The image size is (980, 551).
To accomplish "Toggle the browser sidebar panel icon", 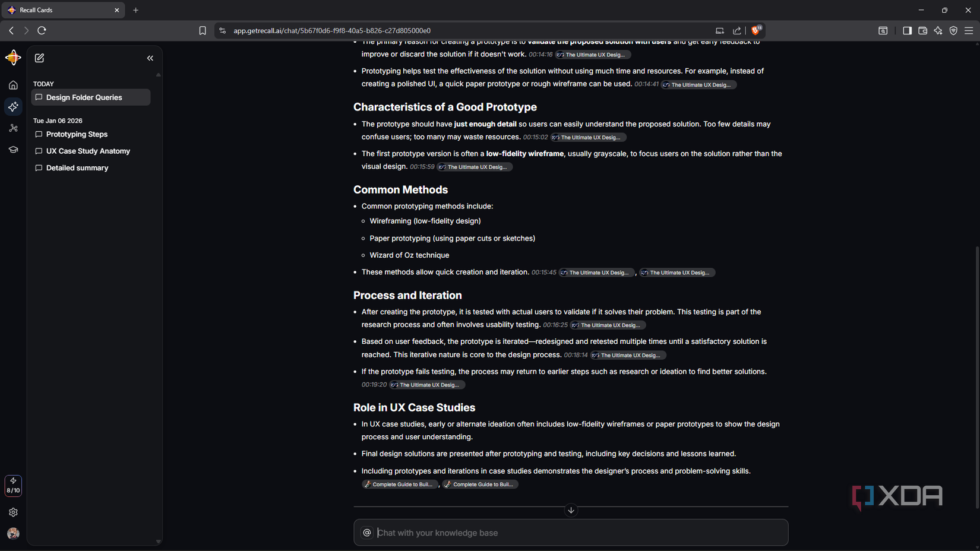I will coord(907,31).
